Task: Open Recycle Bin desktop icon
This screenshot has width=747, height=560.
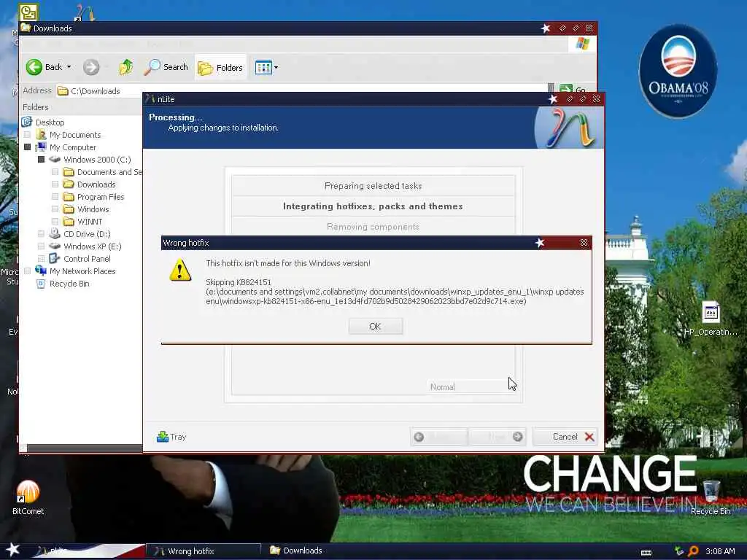Action: tap(711, 497)
